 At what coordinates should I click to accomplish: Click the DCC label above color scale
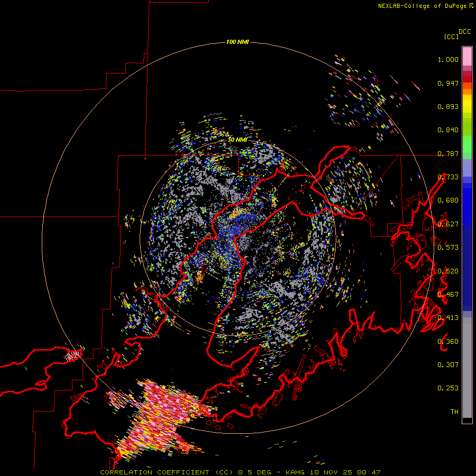coord(465,32)
